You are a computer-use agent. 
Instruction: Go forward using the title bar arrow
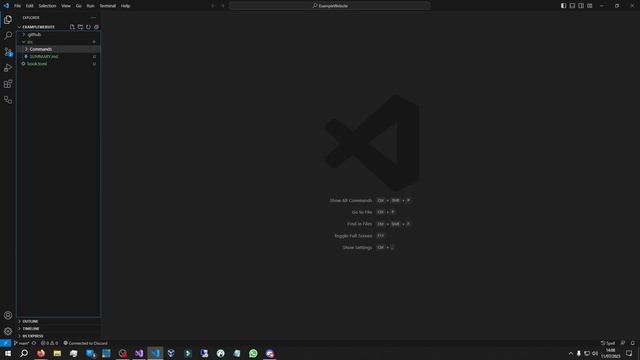click(223, 6)
